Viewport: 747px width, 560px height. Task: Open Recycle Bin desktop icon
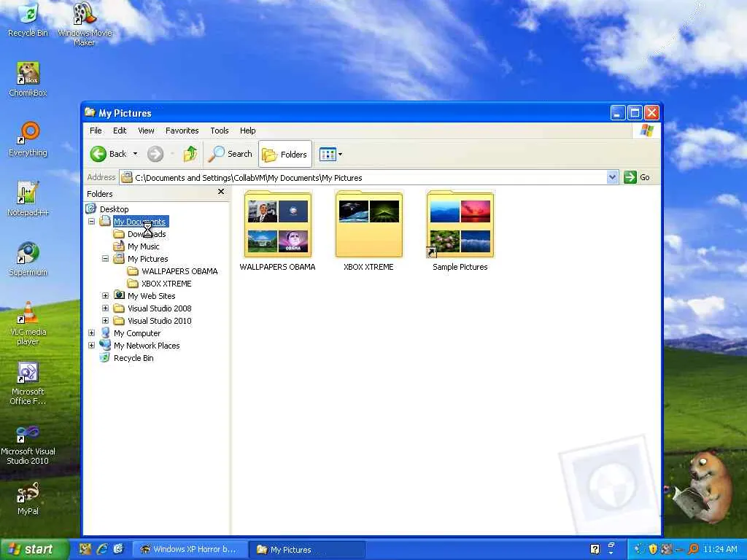point(28,20)
